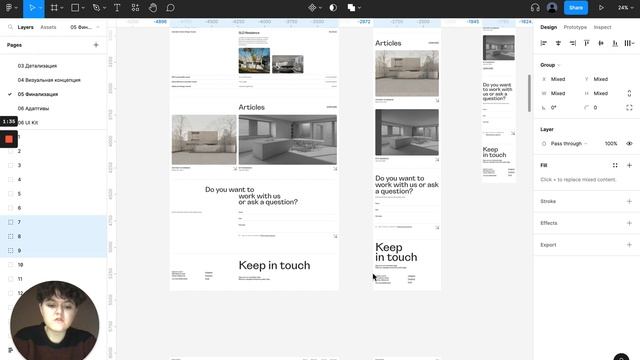Click the Use as mask icon
640x360 pixels.
[x=333, y=8]
